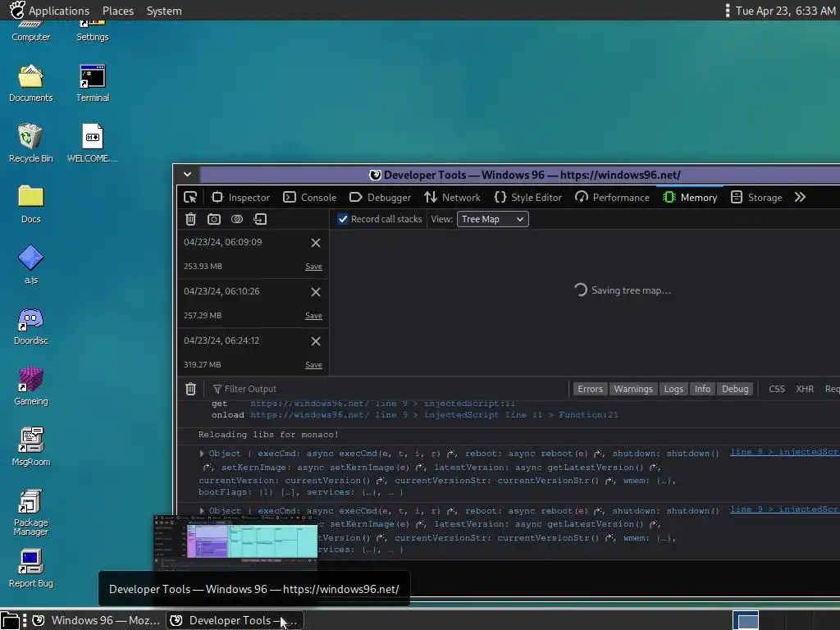The width and height of the screenshot is (840, 630).
Task: Toggle the XHR console filter
Action: pos(805,389)
